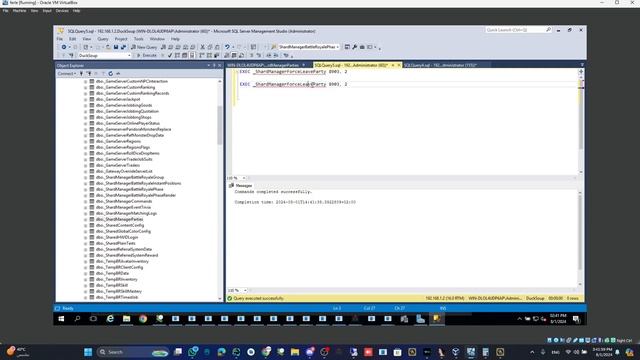Image resolution: width=640 pixels, height=360 pixels.
Task: Click the Undo arrow icon in toolbar
Action: pyautogui.click(x=227, y=47)
